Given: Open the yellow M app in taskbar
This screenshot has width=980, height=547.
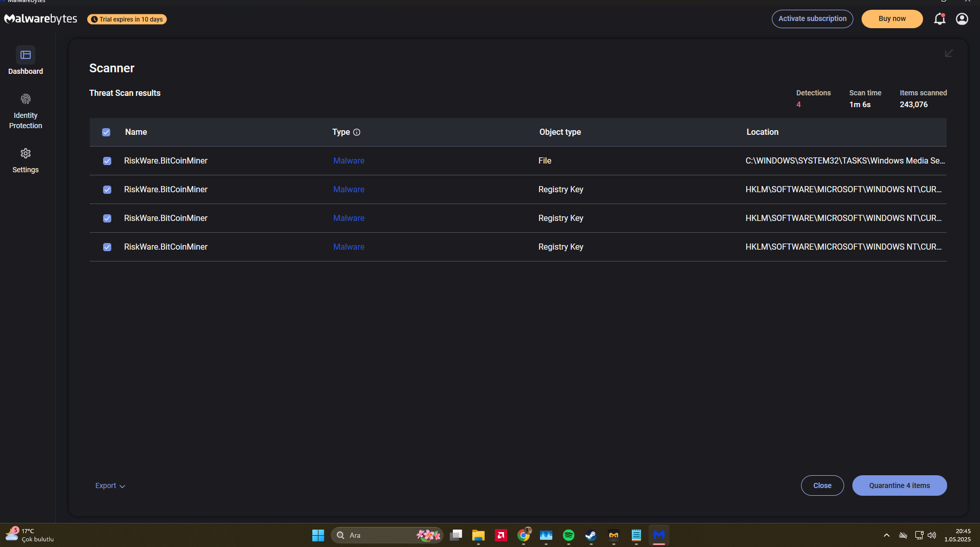Looking at the screenshot, I should tap(614, 535).
